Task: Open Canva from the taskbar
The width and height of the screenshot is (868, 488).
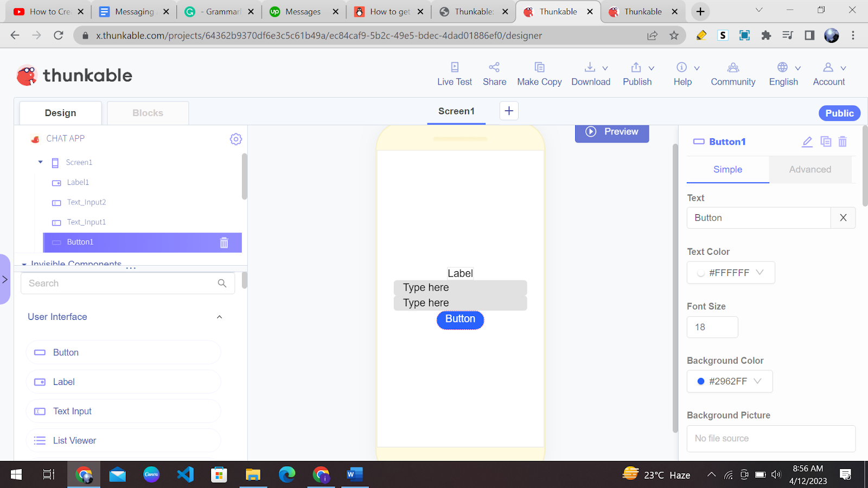Action: (x=151, y=475)
